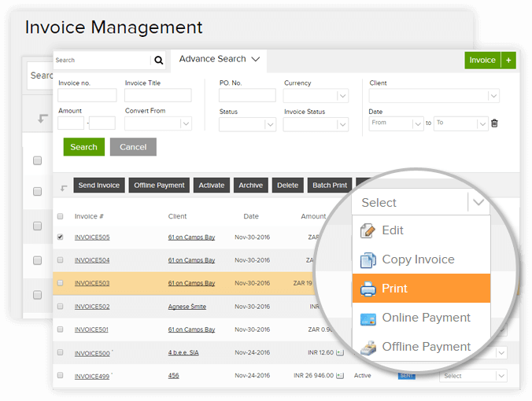Viewport: 532px width, 401px height.
Task: Click the Invoice no. input field
Action: 87,95
